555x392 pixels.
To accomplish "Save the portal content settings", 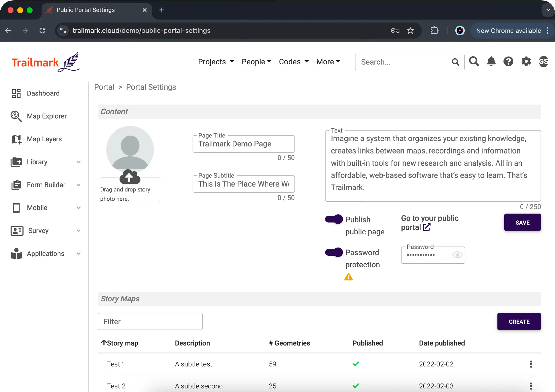I will coord(522,222).
